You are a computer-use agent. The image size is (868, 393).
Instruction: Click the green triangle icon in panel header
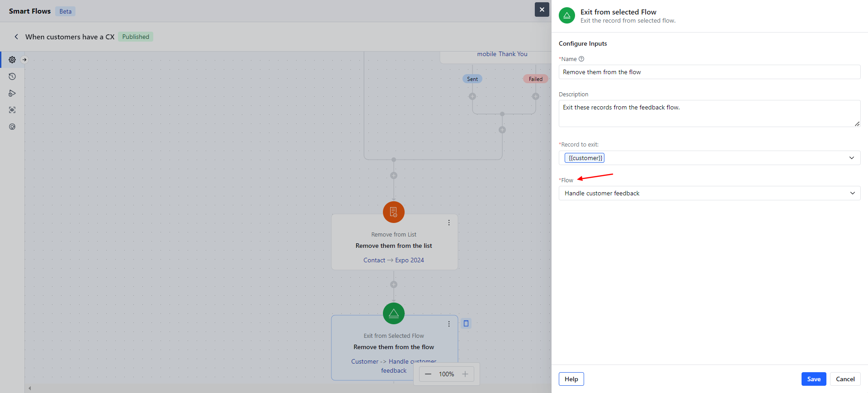[567, 15]
